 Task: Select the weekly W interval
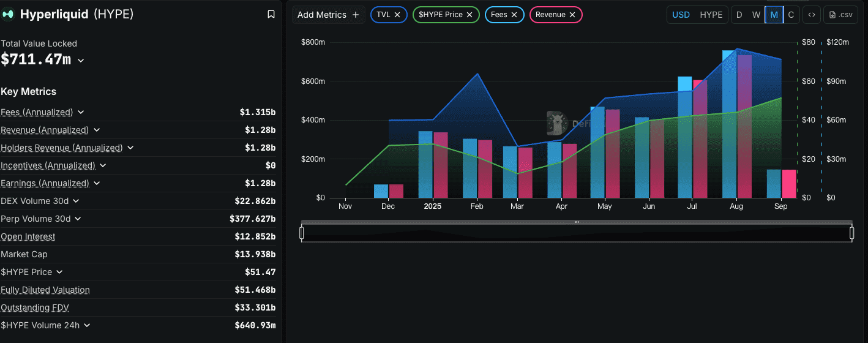click(757, 15)
